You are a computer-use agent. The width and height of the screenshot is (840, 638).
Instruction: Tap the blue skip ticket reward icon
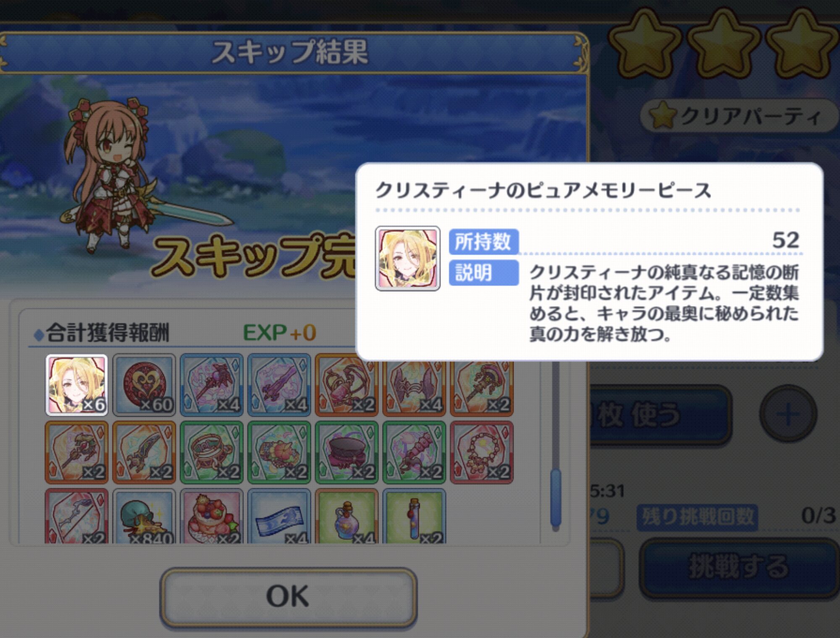(x=279, y=516)
